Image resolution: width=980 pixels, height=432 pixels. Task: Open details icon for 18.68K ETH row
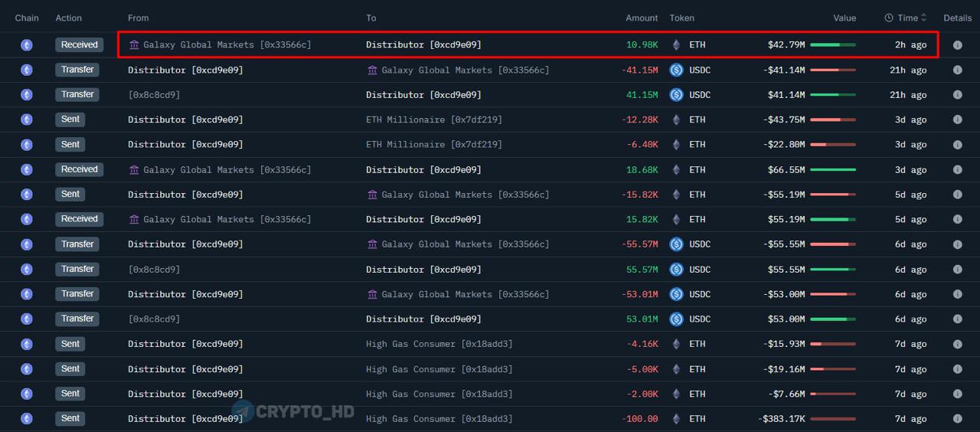(x=957, y=169)
